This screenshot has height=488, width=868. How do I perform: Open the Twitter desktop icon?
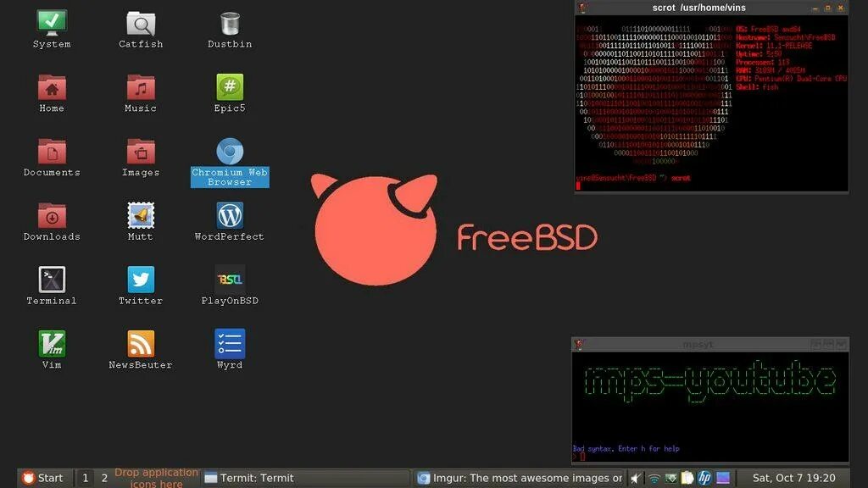pos(141,286)
